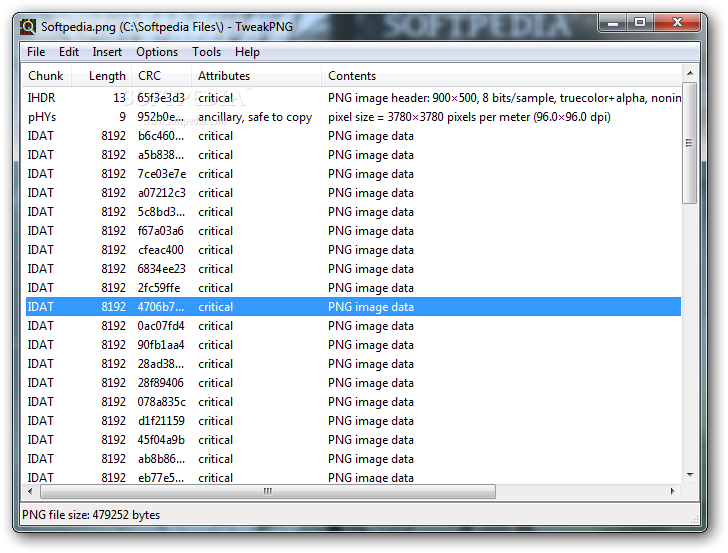Select the pHYs chunk row
The image size is (728, 553).
click(x=353, y=117)
